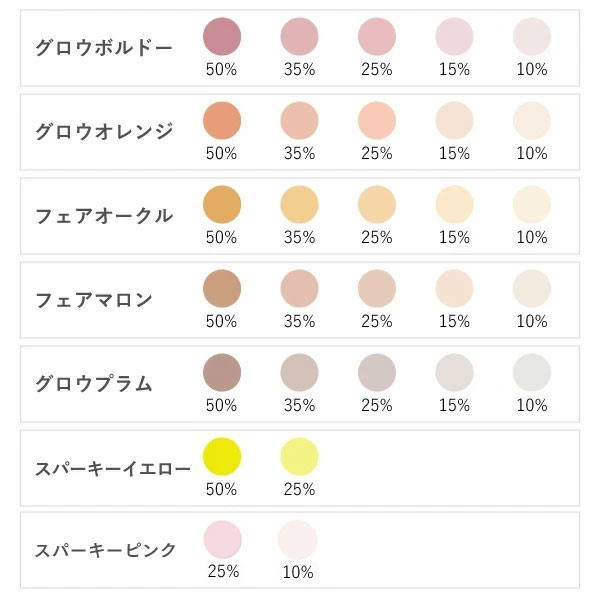Select the グロウプラム 25% swatch

(x=377, y=372)
